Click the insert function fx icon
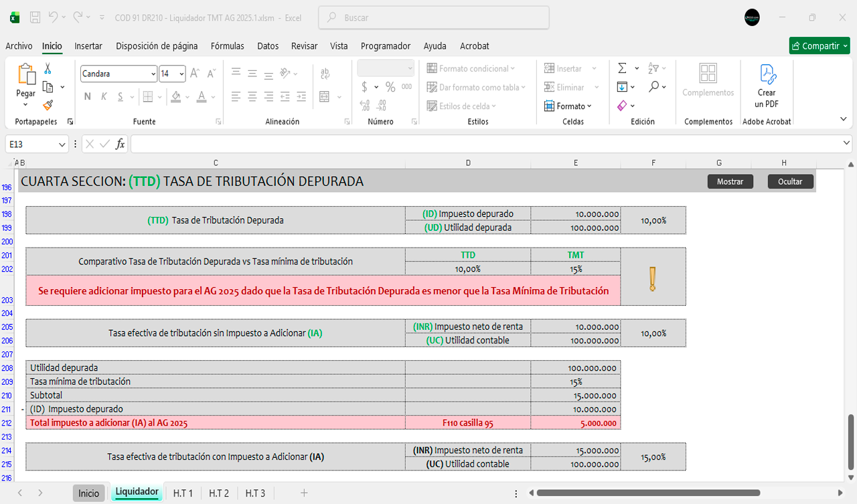This screenshot has width=857, height=504. tap(121, 144)
